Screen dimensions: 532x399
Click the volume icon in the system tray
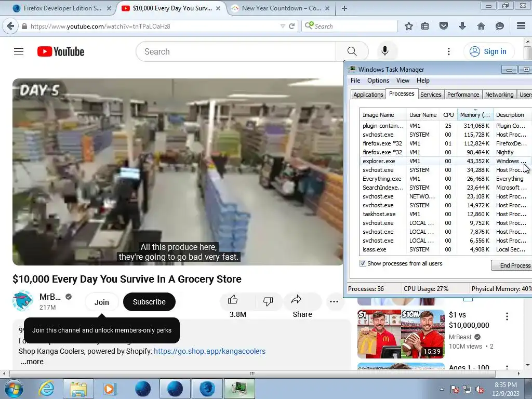pyautogui.click(x=480, y=390)
